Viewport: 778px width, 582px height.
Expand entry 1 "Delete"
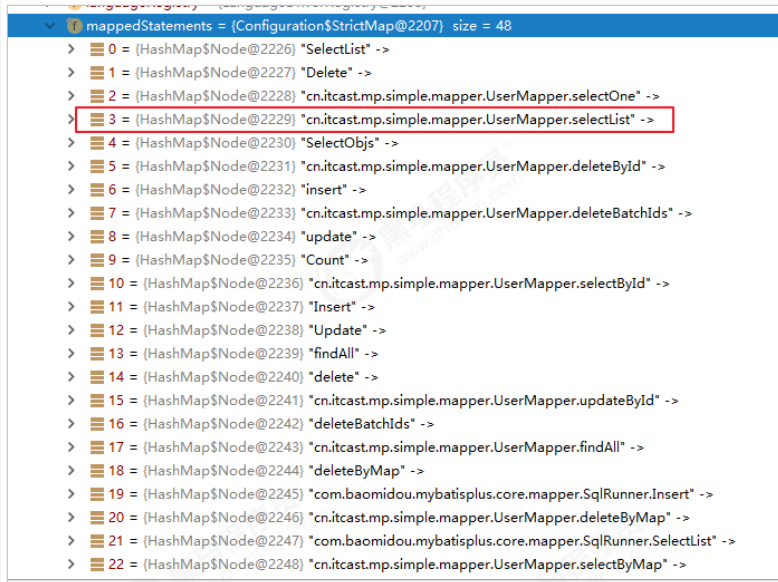tap(71, 72)
